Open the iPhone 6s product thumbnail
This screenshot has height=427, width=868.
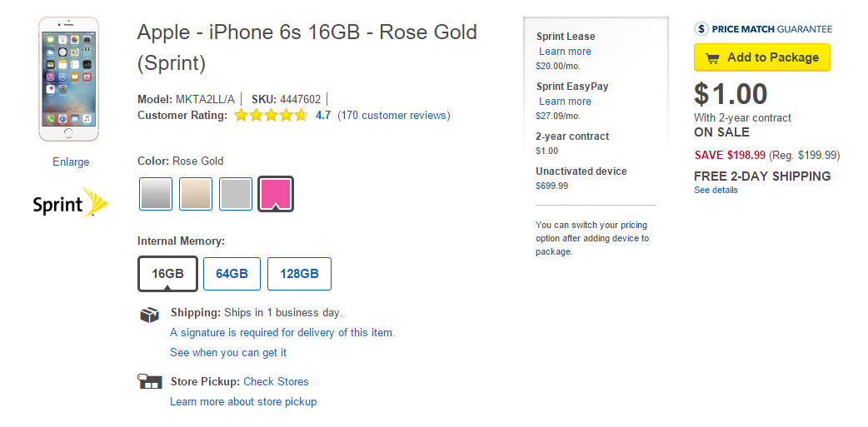point(68,79)
